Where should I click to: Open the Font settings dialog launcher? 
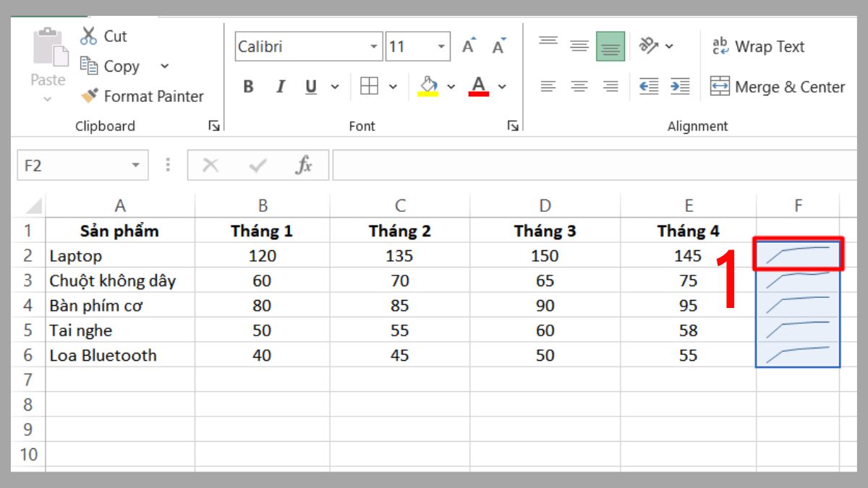coord(513,125)
